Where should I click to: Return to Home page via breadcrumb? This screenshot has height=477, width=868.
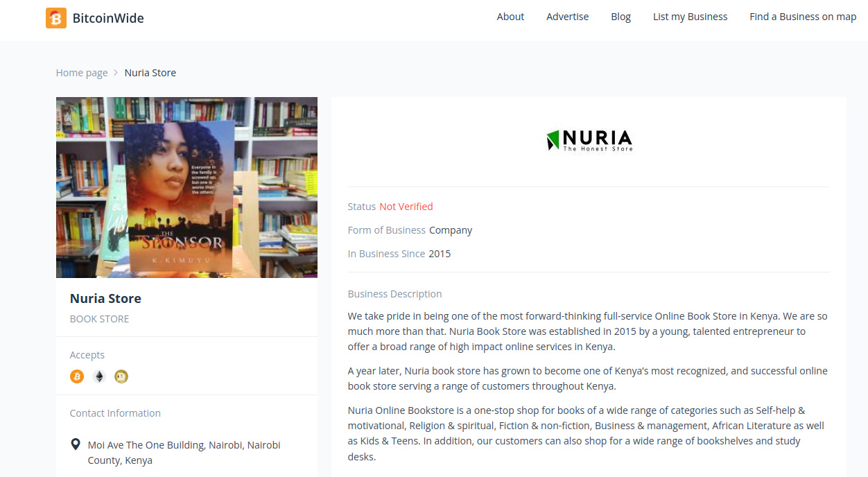(82, 73)
